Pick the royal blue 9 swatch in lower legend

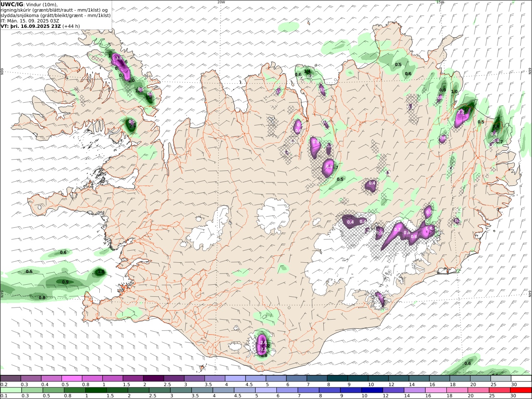pyautogui.click(x=351, y=390)
